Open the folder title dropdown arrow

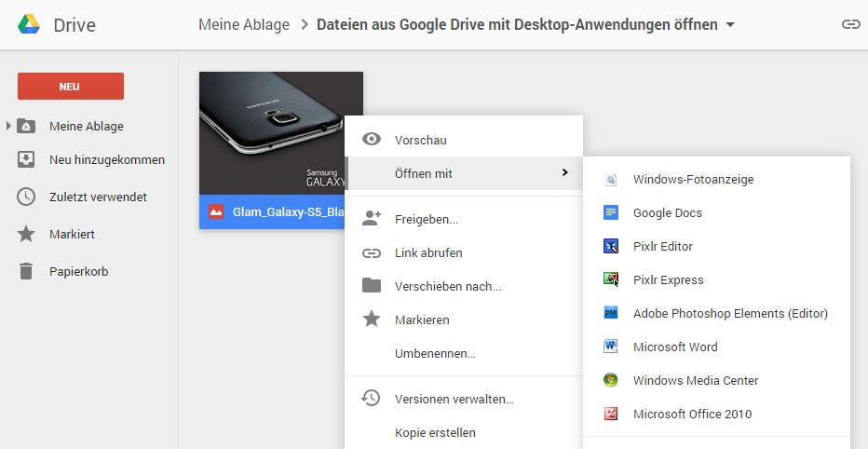pyautogui.click(x=730, y=25)
